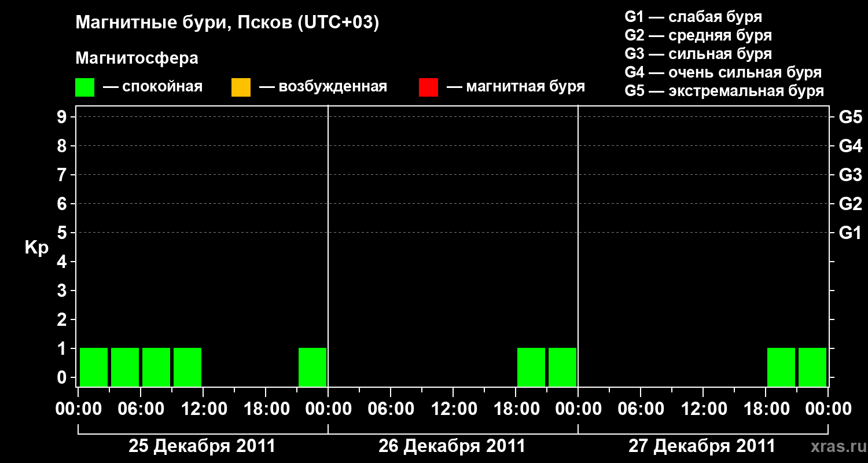Click the final green bar of 26 December

[562, 367]
